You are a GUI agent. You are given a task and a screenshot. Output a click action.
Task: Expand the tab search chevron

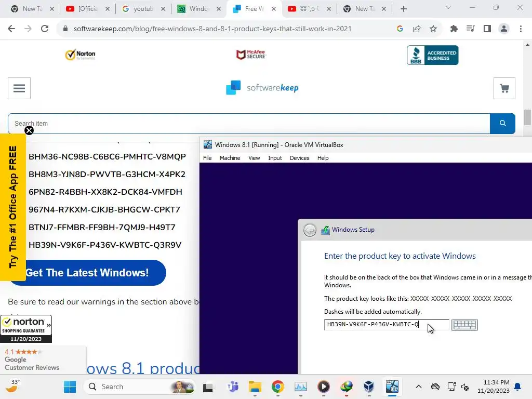point(448,7)
